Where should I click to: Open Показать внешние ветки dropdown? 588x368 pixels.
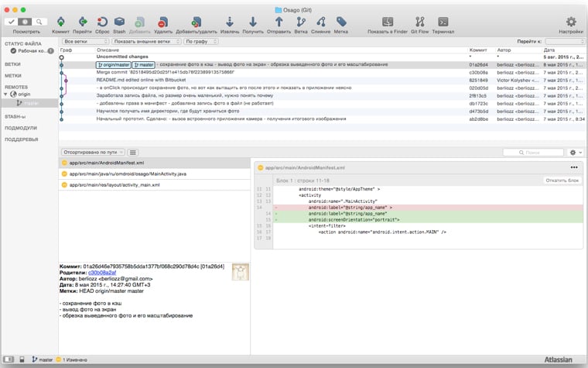(x=147, y=41)
